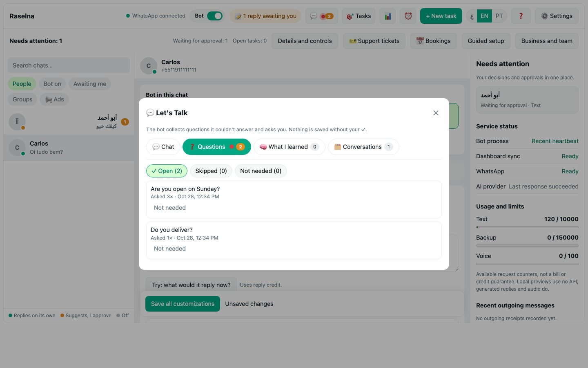Click the Recent heartbeat status
Screen dimensions: 588x368
tap(555, 141)
